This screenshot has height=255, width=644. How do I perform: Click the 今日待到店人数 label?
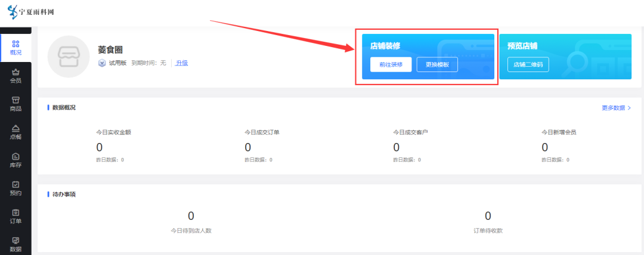tap(191, 231)
